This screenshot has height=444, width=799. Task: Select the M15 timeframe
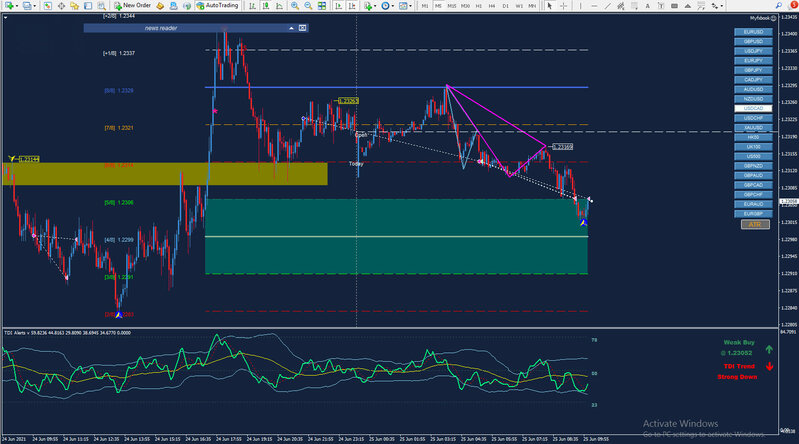click(451, 6)
